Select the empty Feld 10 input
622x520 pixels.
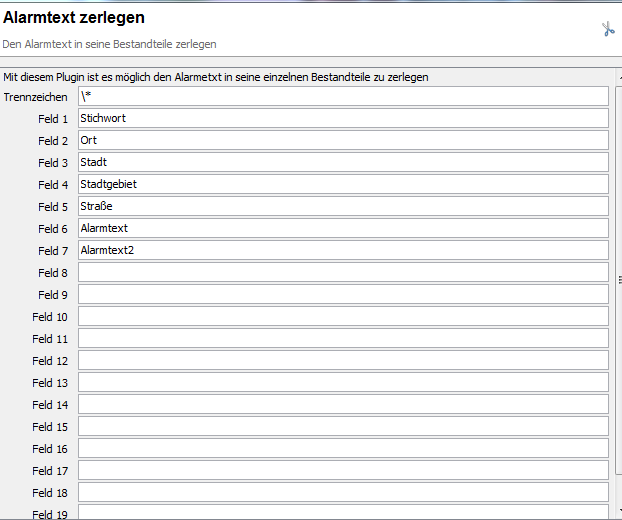click(342, 317)
